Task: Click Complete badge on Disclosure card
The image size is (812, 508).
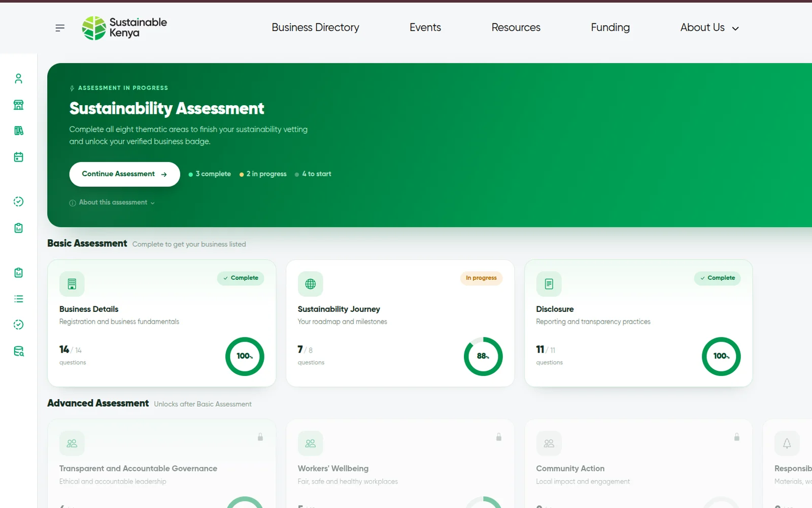Action: tap(718, 278)
